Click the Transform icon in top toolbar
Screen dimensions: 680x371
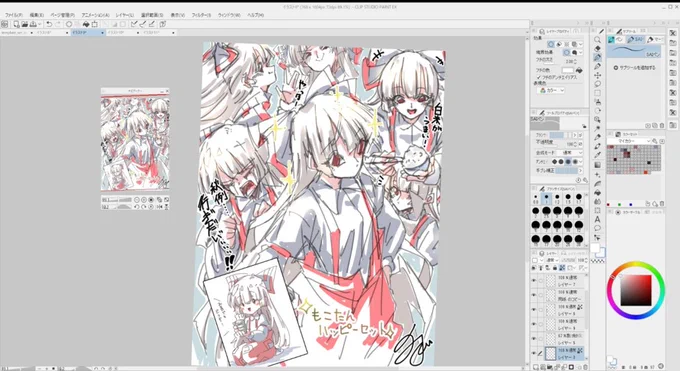(x=95, y=24)
